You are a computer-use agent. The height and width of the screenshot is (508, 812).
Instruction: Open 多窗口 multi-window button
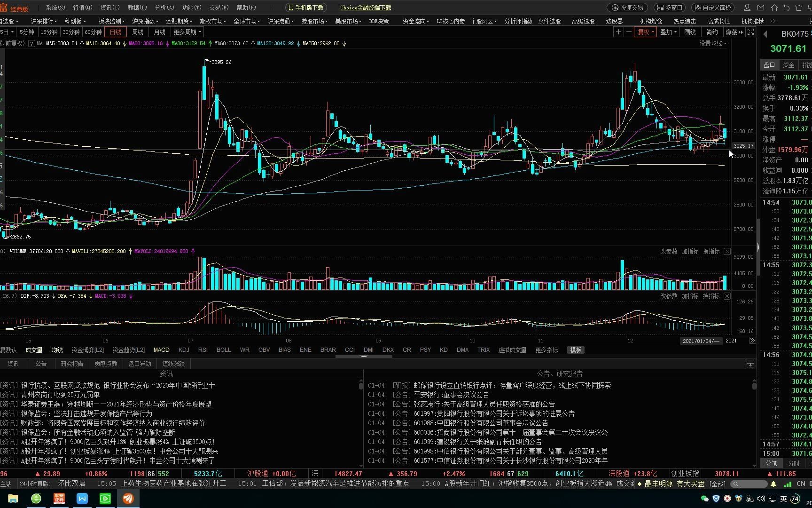pos(670,8)
